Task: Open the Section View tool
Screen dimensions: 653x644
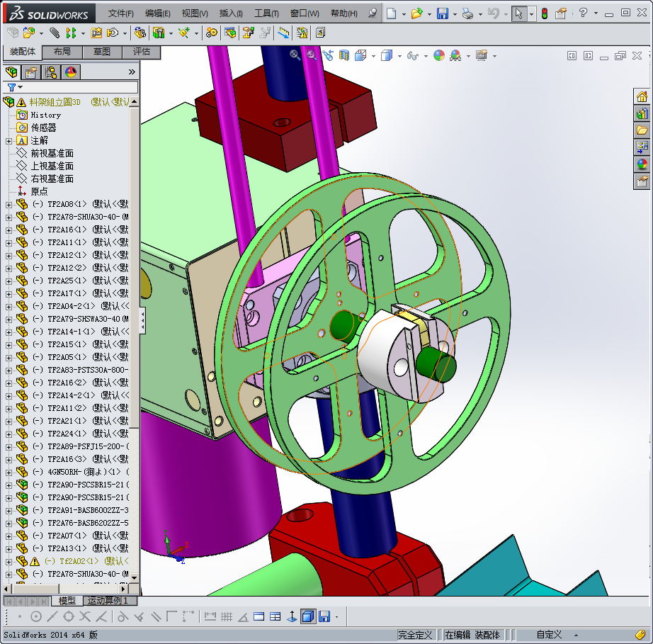Action: coord(344,55)
